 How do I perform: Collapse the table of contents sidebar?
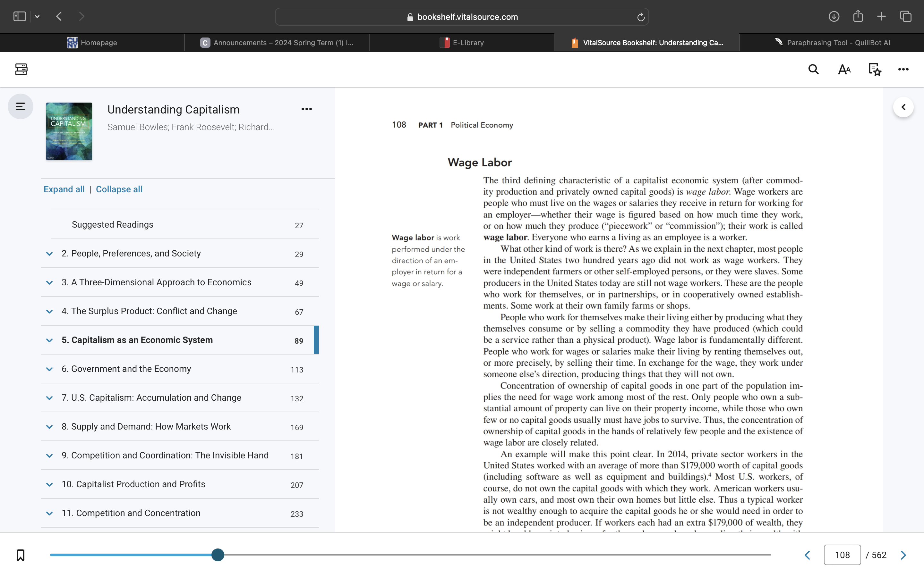20,106
